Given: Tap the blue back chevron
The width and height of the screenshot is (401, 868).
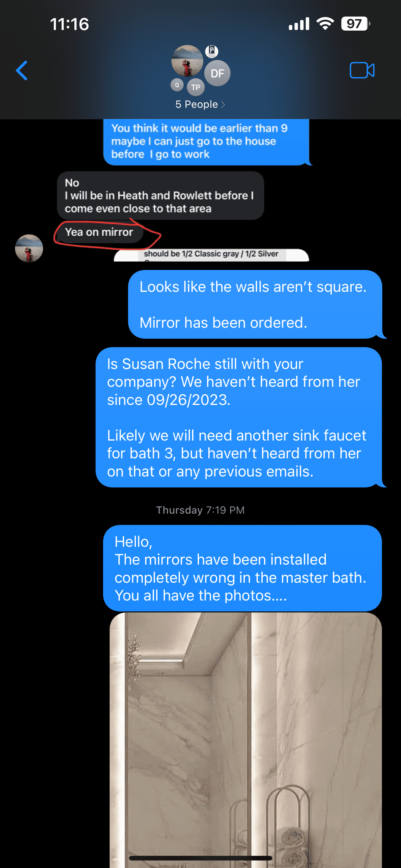Looking at the screenshot, I should pyautogui.click(x=22, y=71).
